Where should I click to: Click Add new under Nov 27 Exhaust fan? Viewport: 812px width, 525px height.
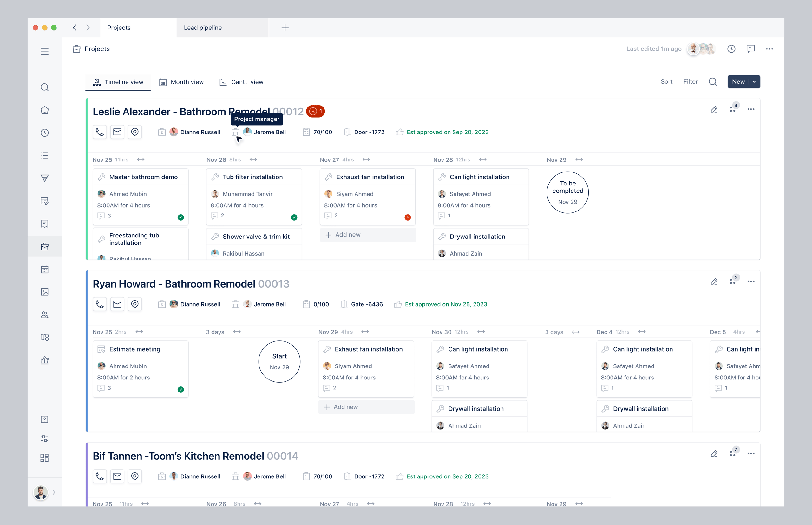[368, 235]
